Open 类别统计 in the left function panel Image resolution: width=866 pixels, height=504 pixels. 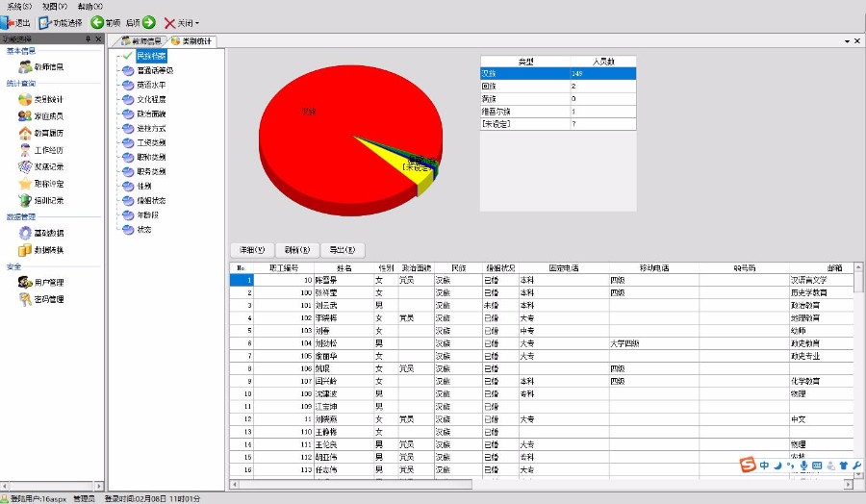(40, 99)
